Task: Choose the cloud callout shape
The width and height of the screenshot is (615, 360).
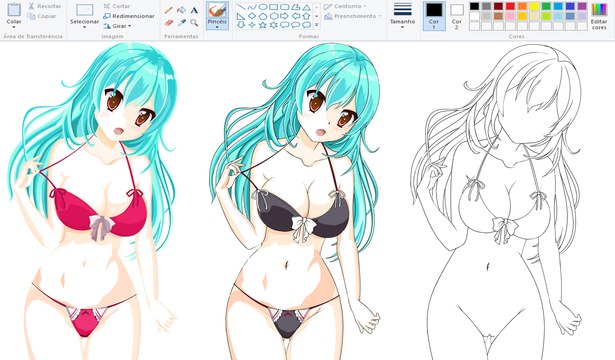Action: point(307,25)
